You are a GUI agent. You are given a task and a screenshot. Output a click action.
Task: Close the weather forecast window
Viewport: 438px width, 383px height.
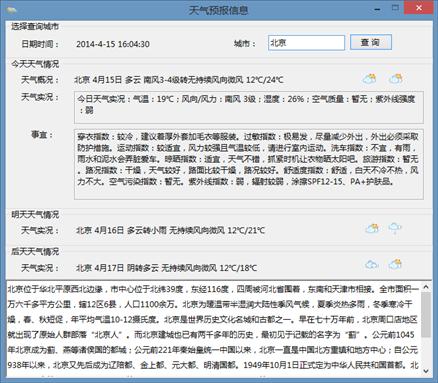click(x=419, y=8)
